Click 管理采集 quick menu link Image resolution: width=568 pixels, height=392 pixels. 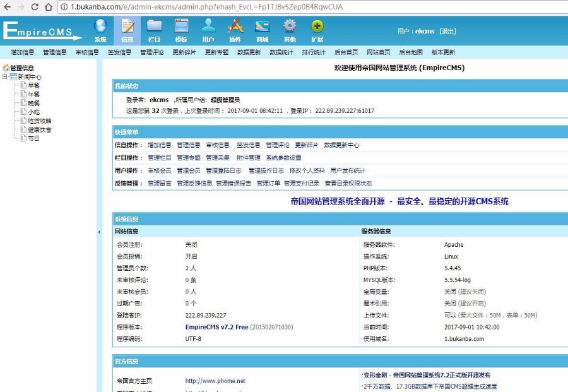pos(218,158)
